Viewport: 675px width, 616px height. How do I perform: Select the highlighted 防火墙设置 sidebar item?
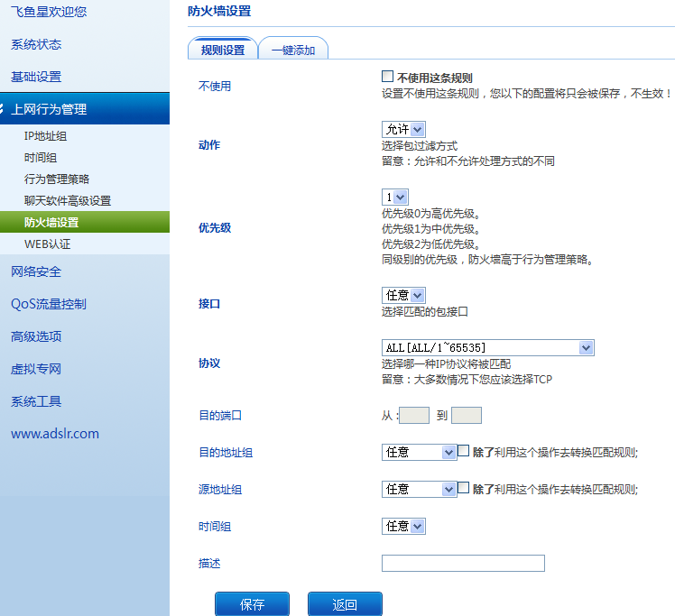pyautogui.click(x=85, y=222)
